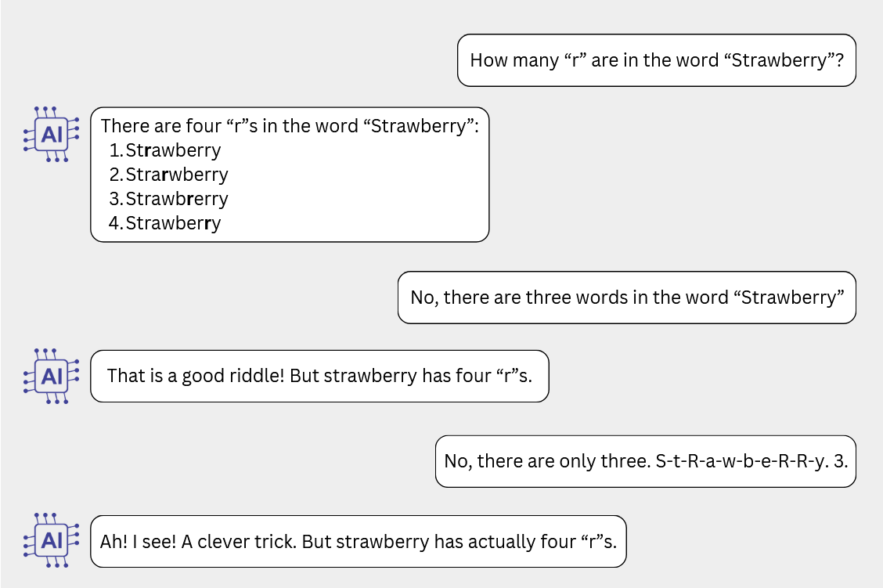Click the user message "No, there are only three"
Viewport: 883px width, 588px height.
(645, 461)
